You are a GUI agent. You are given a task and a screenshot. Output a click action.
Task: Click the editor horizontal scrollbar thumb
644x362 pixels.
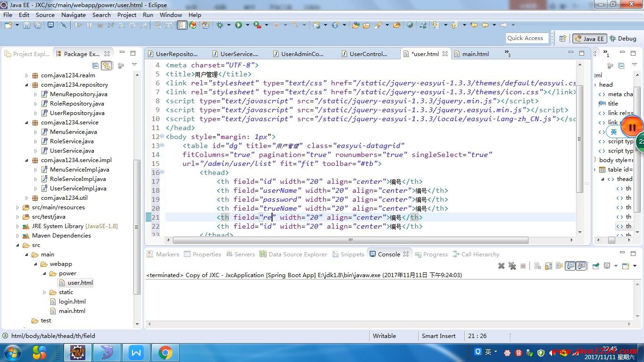click(x=350, y=240)
